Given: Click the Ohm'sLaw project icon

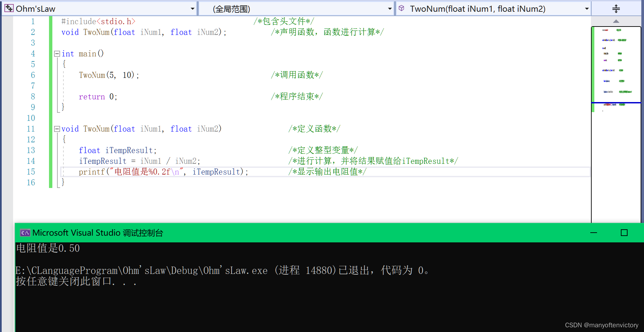Looking at the screenshot, I should 9,8.
